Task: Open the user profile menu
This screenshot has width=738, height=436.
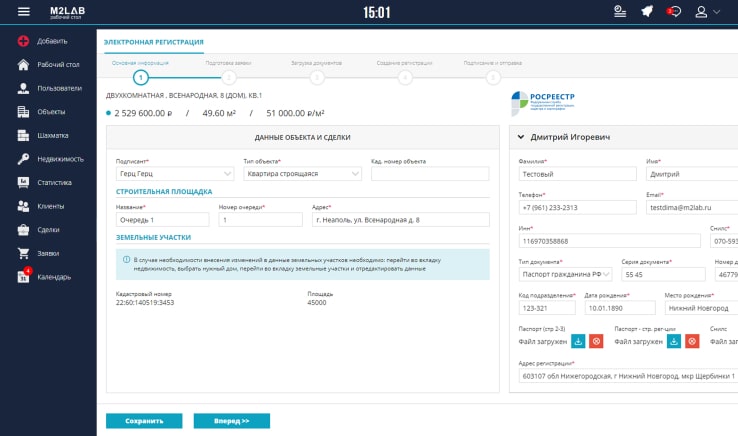Action: tap(707, 11)
